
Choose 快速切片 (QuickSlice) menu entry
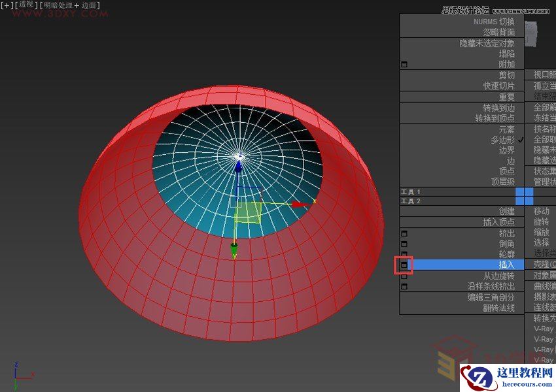pos(498,86)
